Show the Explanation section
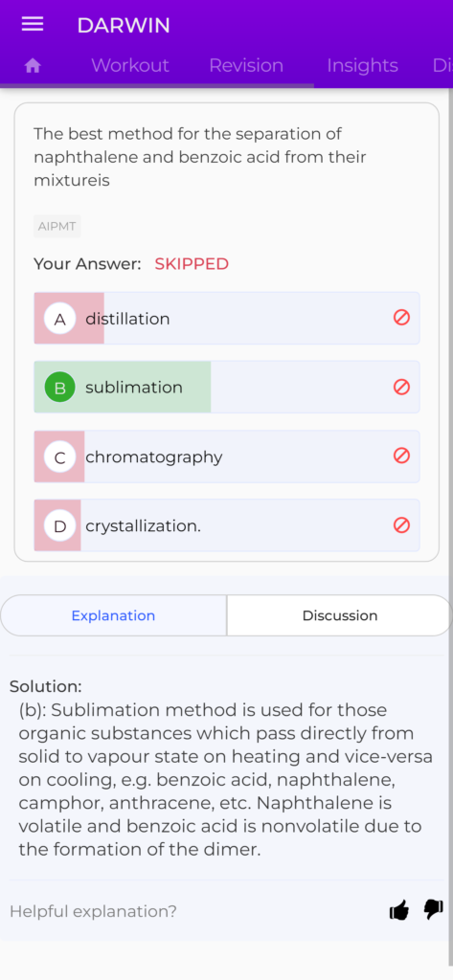 pyautogui.click(x=113, y=615)
